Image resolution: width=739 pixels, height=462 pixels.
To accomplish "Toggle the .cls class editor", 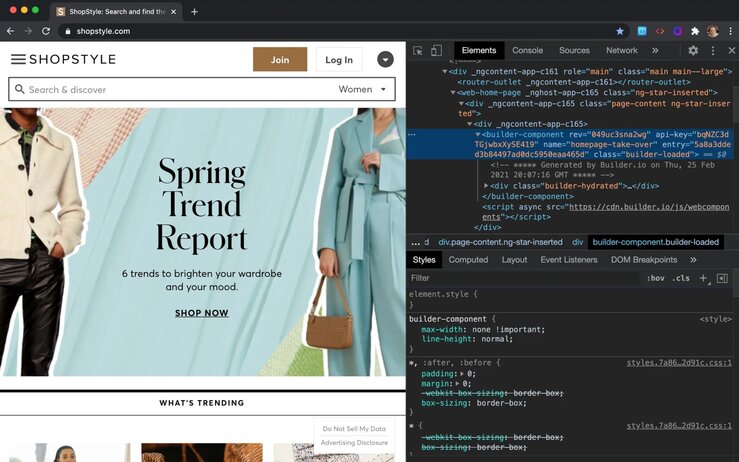I will click(x=681, y=278).
